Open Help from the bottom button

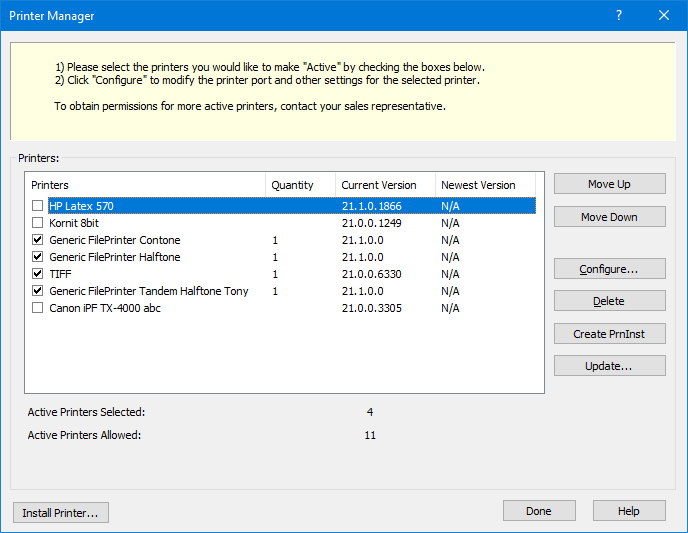(x=628, y=511)
